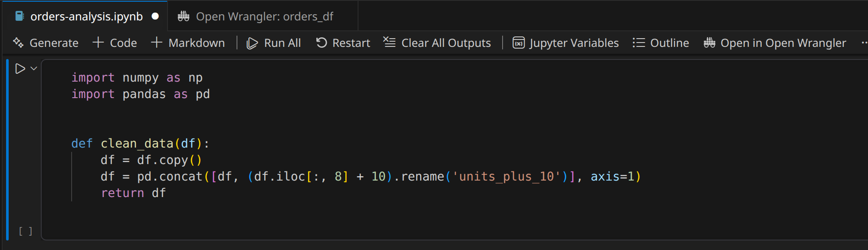This screenshot has width=868, height=250.
Task: Expand the run cell options chevron
Action: point(34,69)
